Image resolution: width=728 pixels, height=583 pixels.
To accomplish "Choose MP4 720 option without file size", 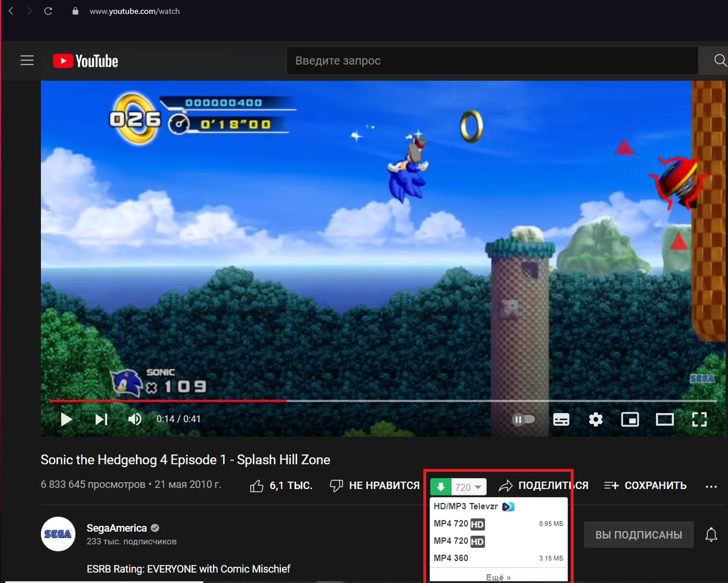I will (499, 541).
